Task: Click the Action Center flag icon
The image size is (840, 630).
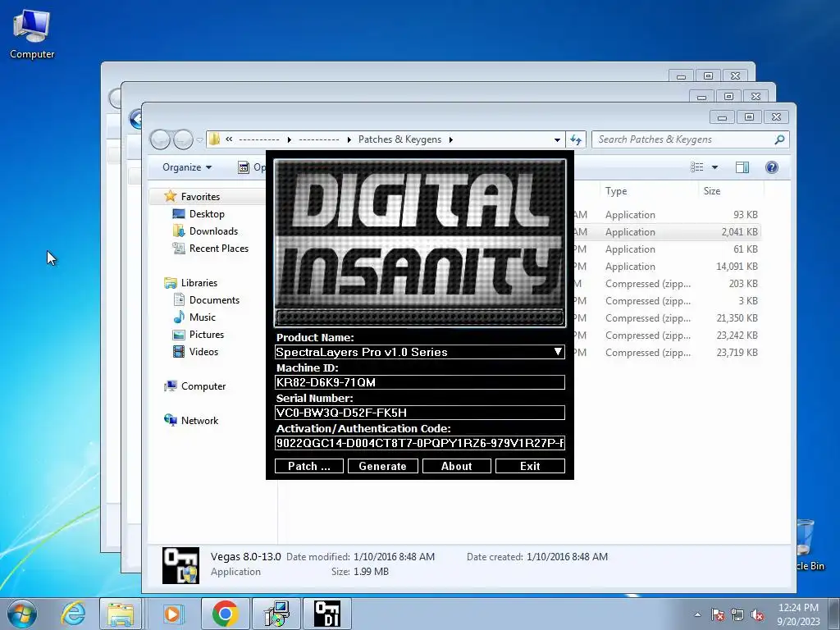Action: pos(718,614)
